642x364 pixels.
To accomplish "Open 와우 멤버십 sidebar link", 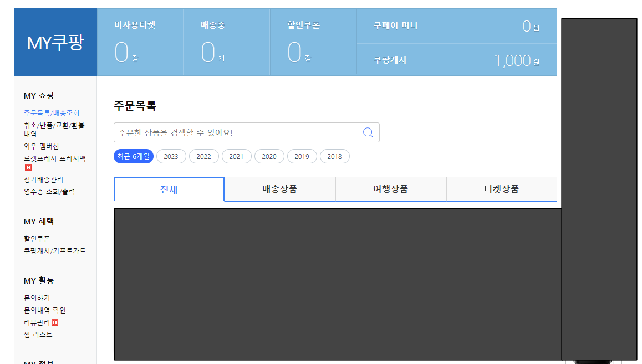I will pos(42,146).
